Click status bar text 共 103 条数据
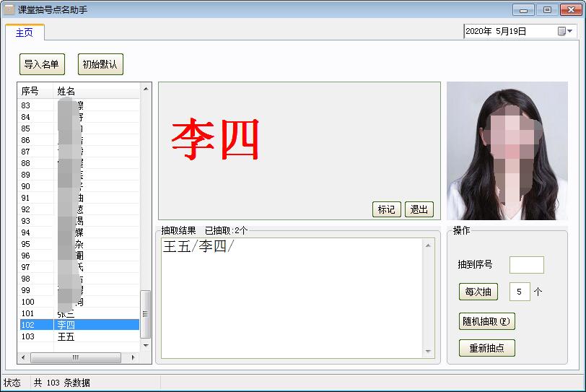Screen dimensions: 586x392 (61, 383)
